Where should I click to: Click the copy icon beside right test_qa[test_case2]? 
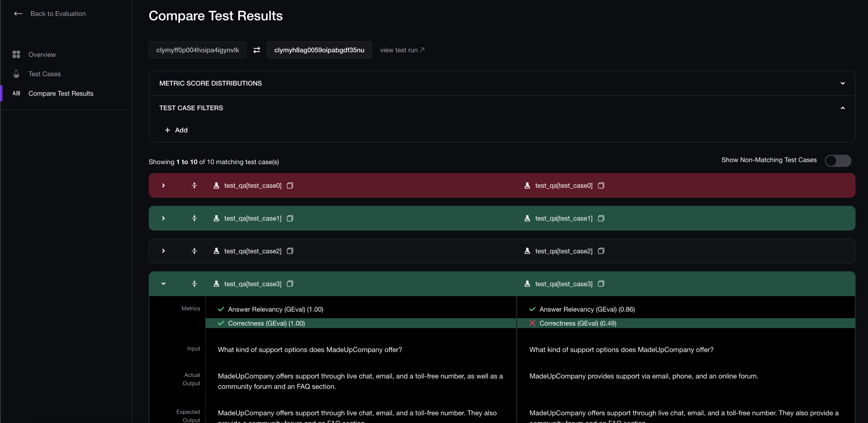601,251
